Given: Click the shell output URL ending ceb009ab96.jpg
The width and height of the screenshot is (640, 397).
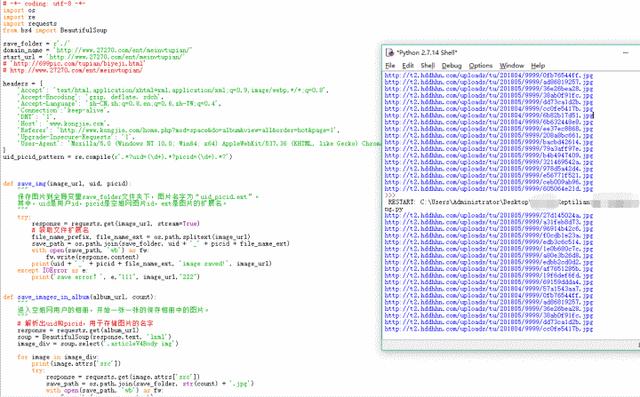Looking at the screenshot, I should coord(489,182).
